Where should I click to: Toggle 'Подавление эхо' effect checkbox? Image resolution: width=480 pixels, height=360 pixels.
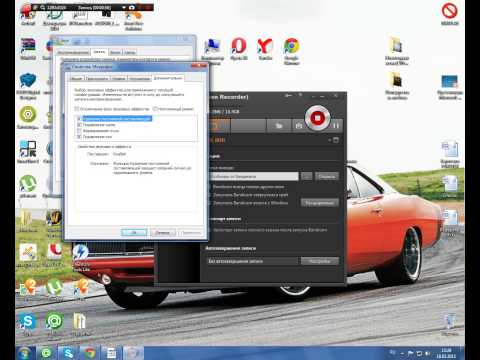(79, 137)
